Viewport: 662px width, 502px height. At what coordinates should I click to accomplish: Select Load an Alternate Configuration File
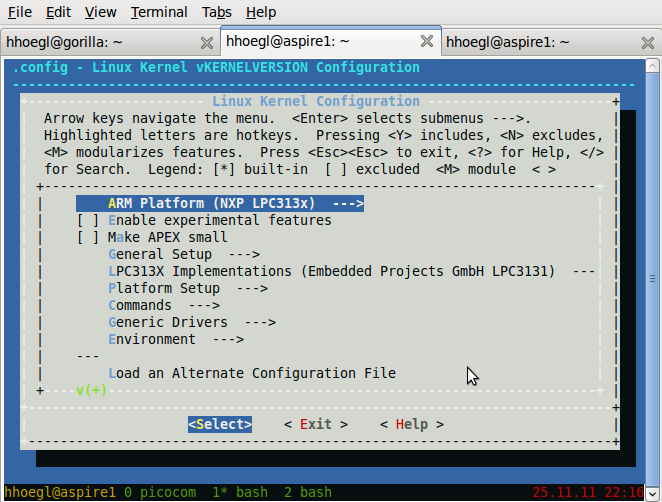pos(252,373)
